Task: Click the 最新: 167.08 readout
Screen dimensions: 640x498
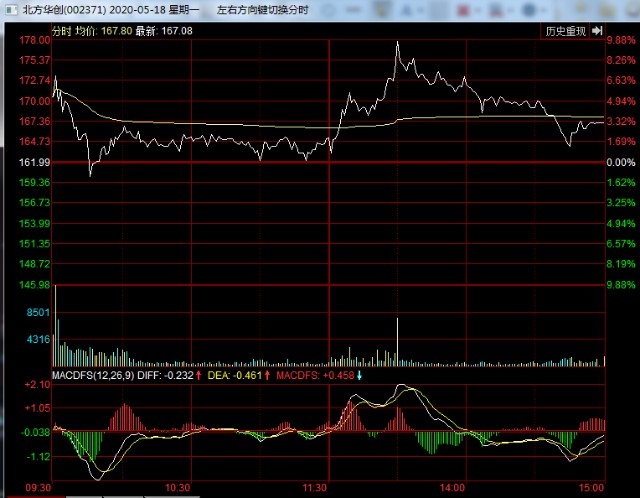Action: click(164, 31)
